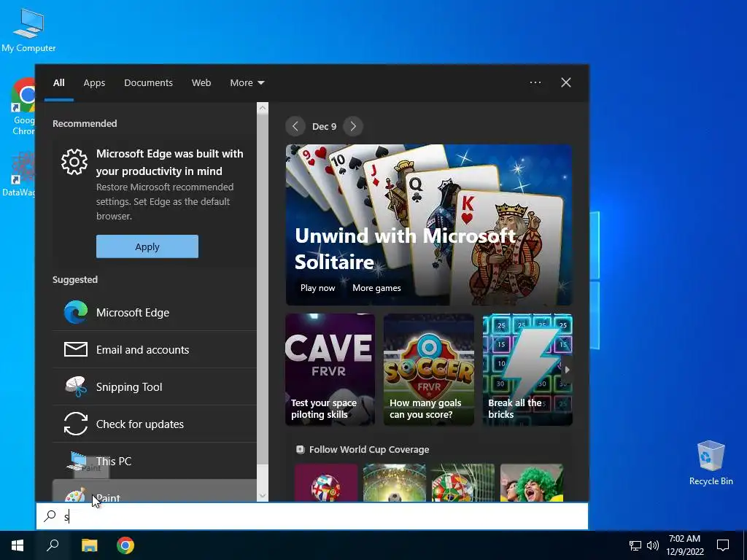Open the Cave FRVR game card

point(330,370)
